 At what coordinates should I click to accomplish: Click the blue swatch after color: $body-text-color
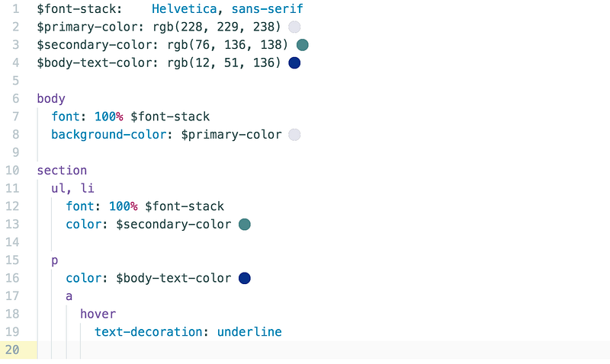pyautogui.click(x=244, y=278)
